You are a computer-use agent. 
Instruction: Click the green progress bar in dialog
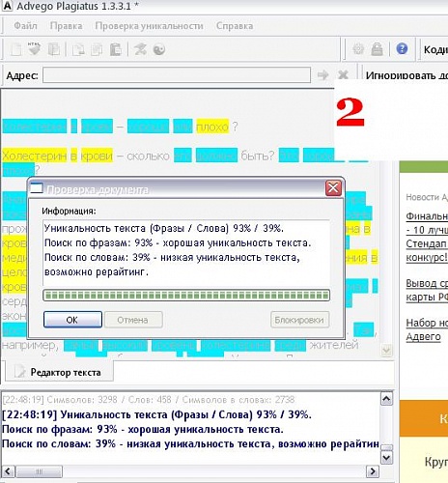tap(186, 295)
